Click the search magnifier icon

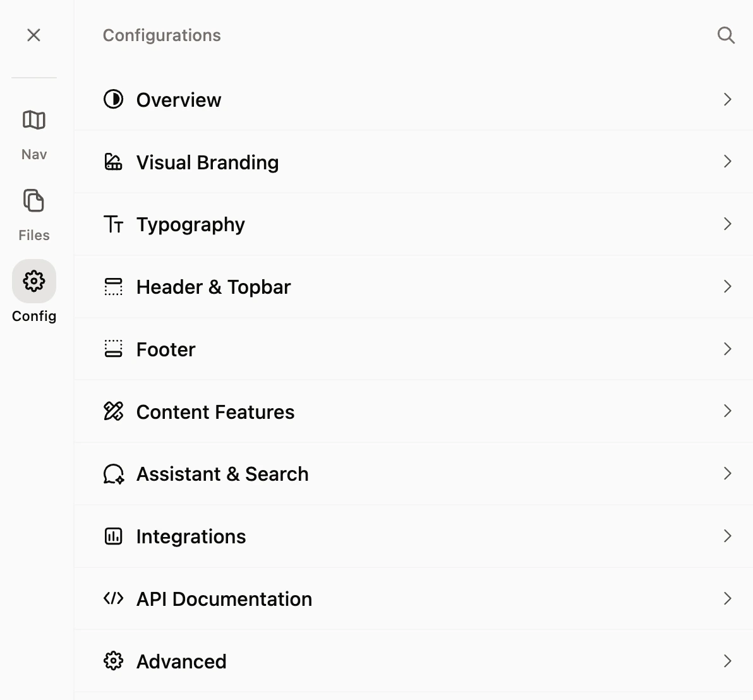pos(726,35)
